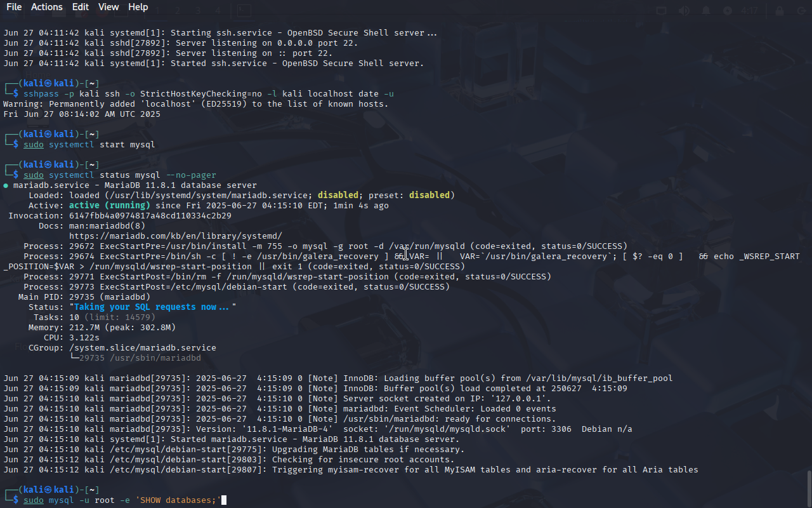This screenshot has height=508, width=812.
Task: Click 'Starting ssh.service' log line
Action: pyautogui.click(x=220, y=33)
